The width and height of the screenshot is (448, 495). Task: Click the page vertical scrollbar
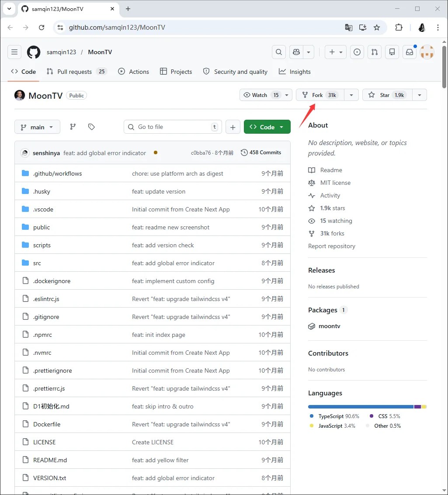[444, 67]
